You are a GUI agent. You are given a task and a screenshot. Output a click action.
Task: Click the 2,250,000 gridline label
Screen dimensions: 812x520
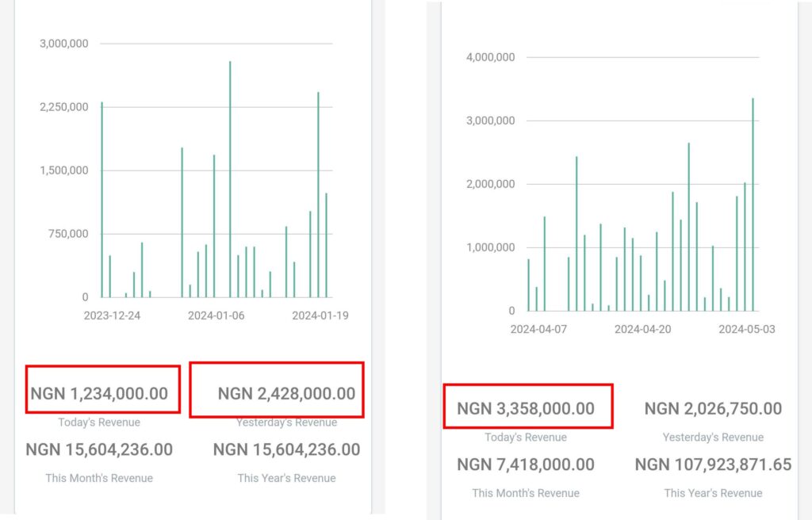(63, 107)
